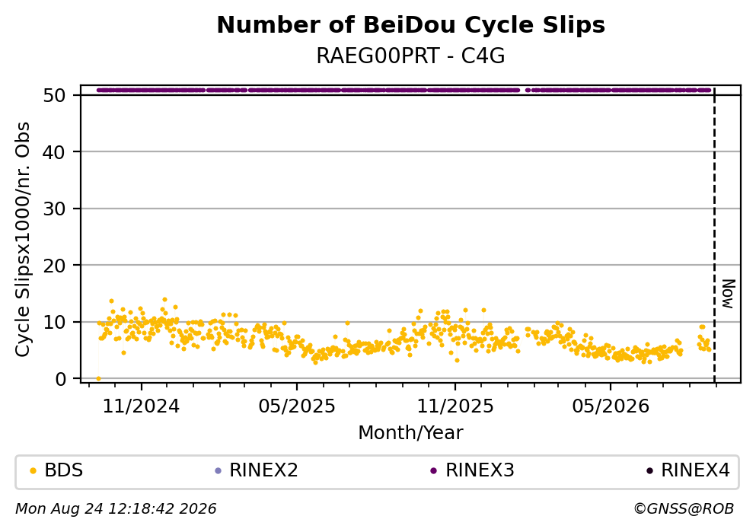Click the Mon Aug 24 timestamp text
Screen dimensions: 756x532
(116, 509)
